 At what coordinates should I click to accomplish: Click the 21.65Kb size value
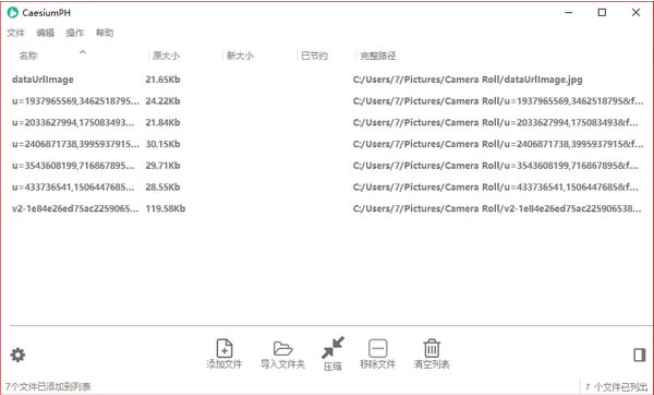[163, 79]
